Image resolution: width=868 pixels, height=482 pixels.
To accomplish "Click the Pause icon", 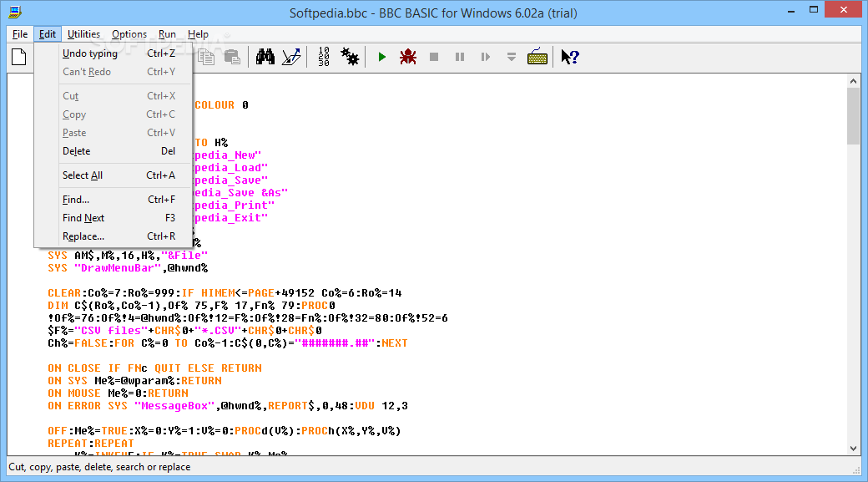I will coord(460,57).
